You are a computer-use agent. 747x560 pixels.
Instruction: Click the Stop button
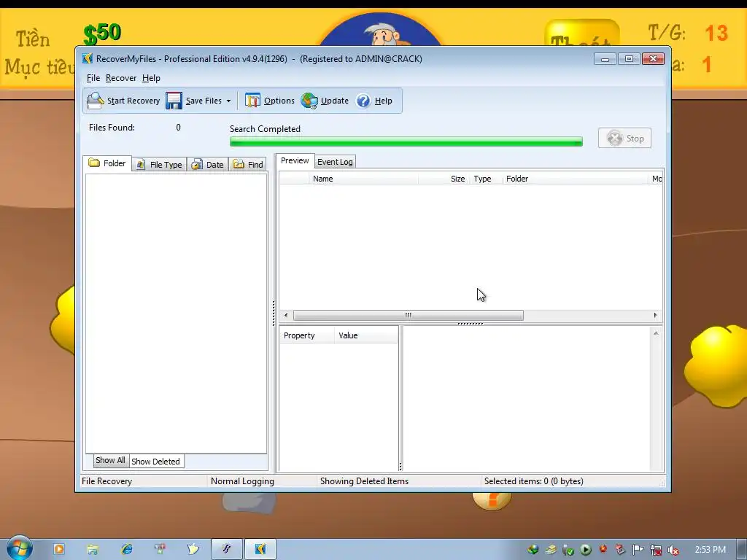[624, 138]
